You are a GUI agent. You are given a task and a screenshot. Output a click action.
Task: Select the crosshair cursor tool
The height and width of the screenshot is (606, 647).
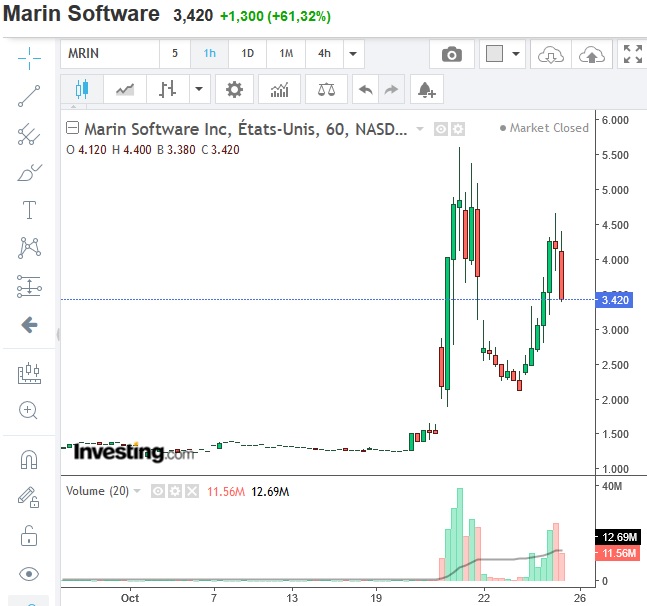(29, 58)
